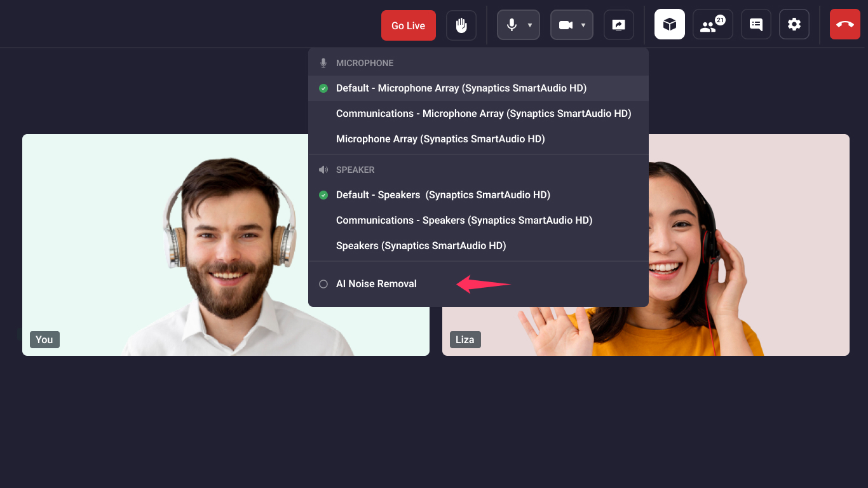Turn off the camera icon
Viewport: 868px width, 488px height.
click(x=566, y=25)
